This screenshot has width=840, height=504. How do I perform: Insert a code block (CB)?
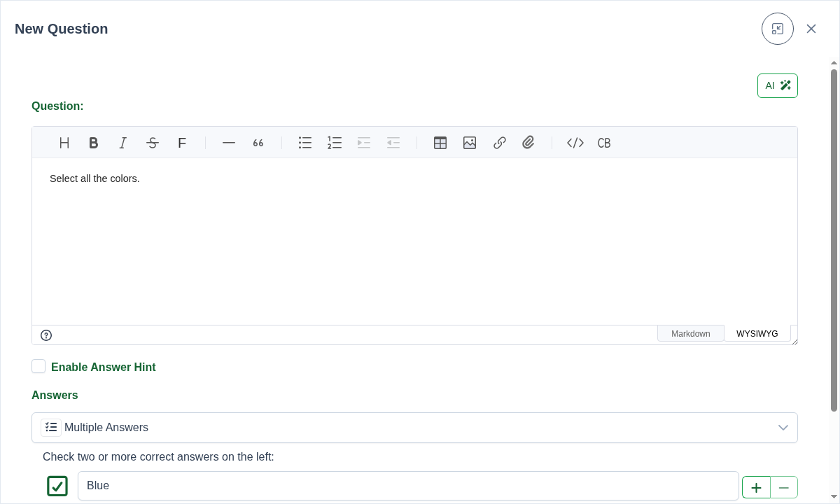[604, 143]
